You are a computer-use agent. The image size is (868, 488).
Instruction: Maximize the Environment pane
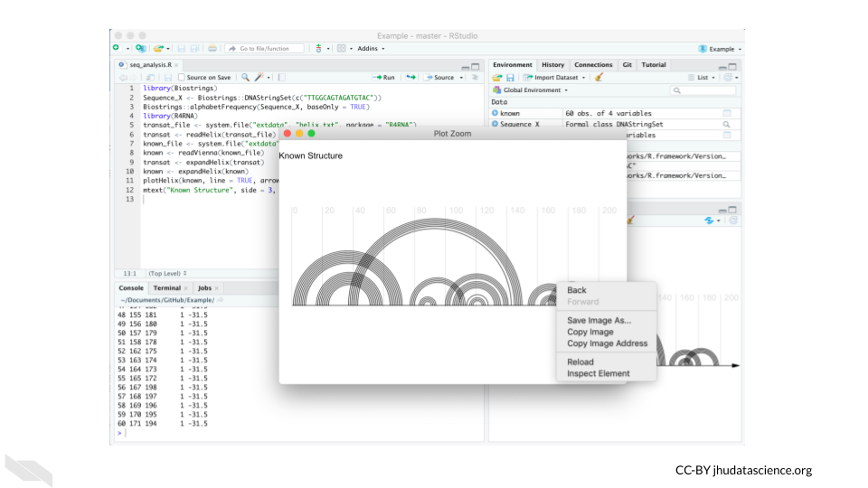click(x=732, y=67)
